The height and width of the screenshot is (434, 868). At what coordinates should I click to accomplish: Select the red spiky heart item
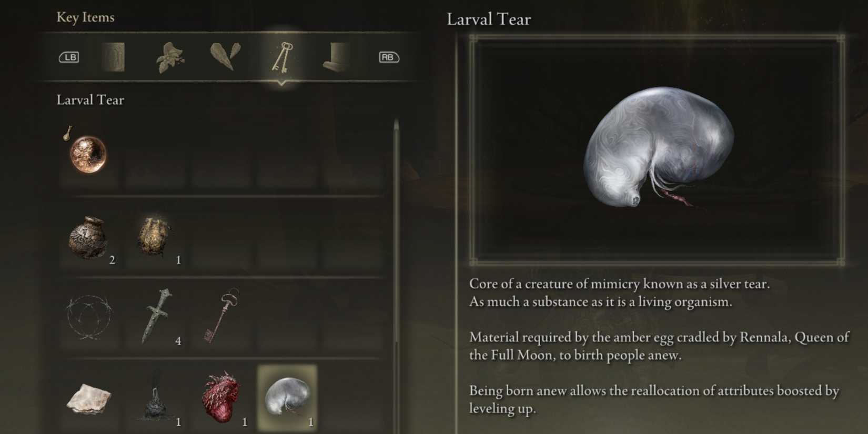[221, 397]
